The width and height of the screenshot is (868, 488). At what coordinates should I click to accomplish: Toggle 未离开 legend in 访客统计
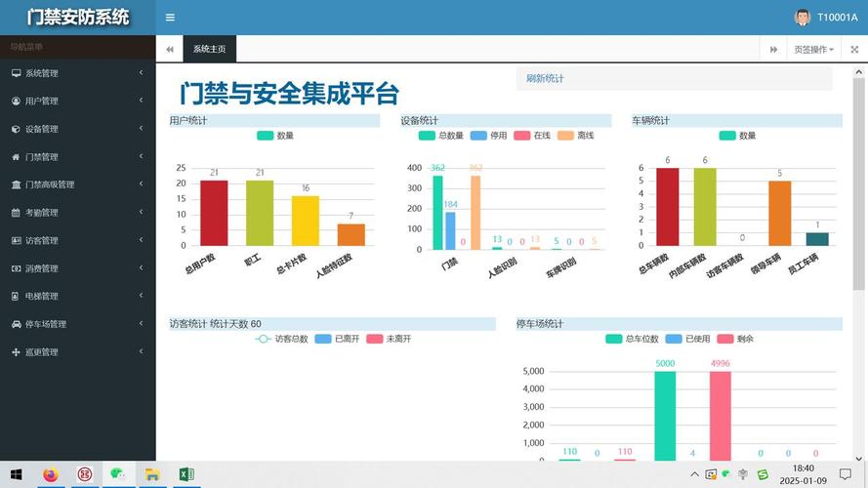tap(389, 339)
